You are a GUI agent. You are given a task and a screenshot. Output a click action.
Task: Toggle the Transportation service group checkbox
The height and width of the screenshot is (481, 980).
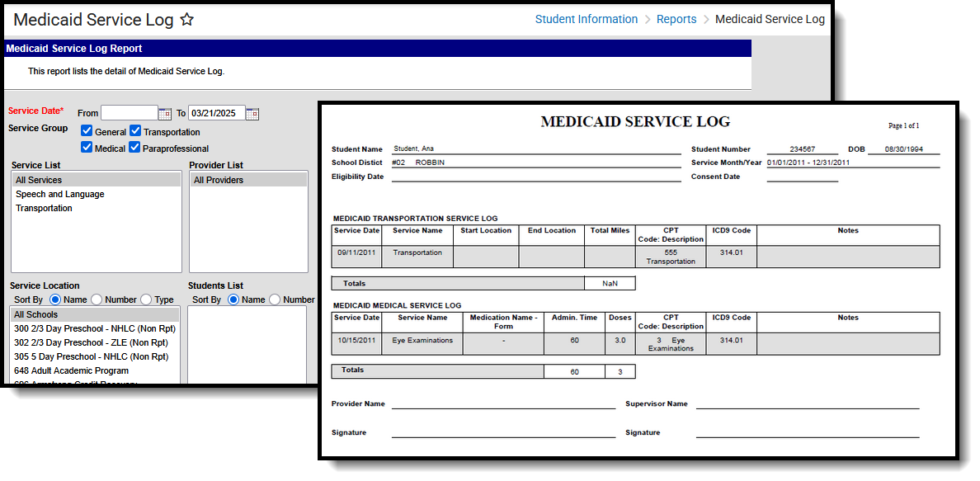pyautogui.click(x=135, y=131)
